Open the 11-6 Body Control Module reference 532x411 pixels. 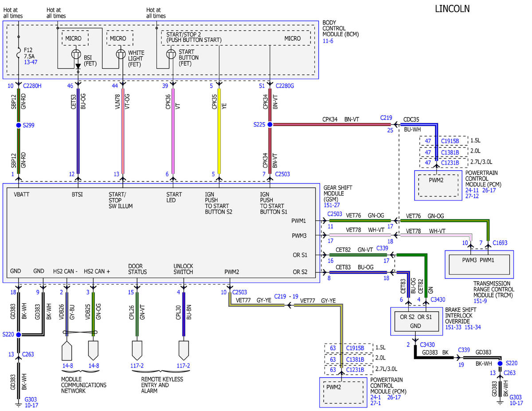328,41
